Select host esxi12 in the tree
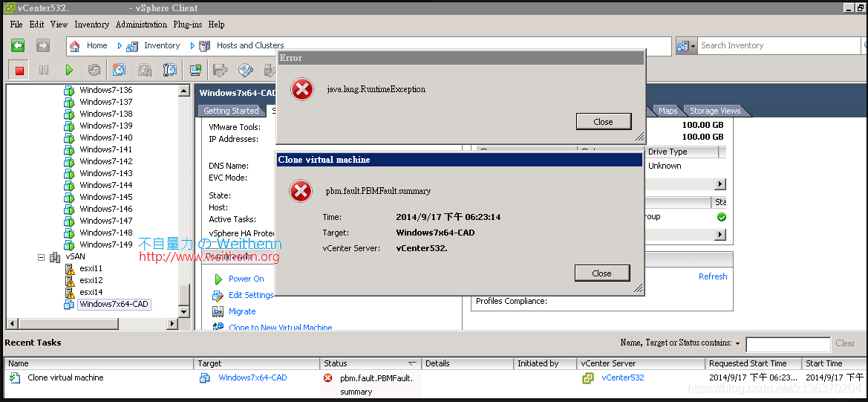Viewport: 868px width, 402px height. point(91,280)
